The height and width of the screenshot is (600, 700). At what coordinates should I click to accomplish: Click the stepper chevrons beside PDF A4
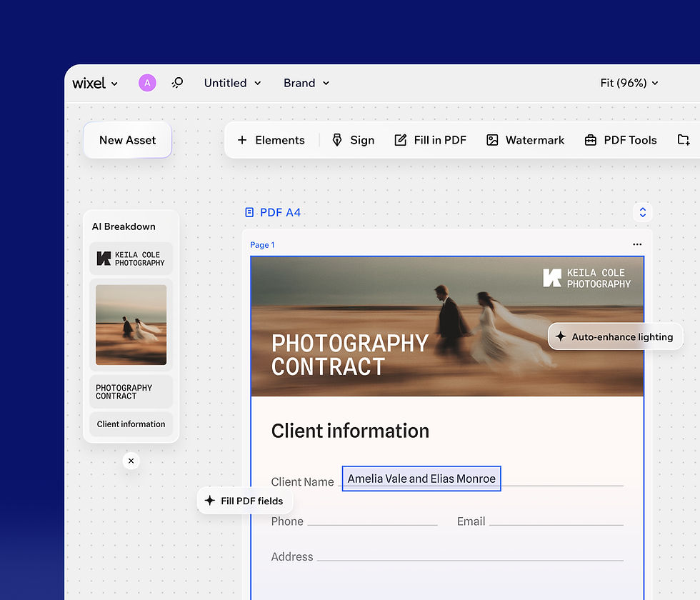pyautogui.click(x=643, y=212)
